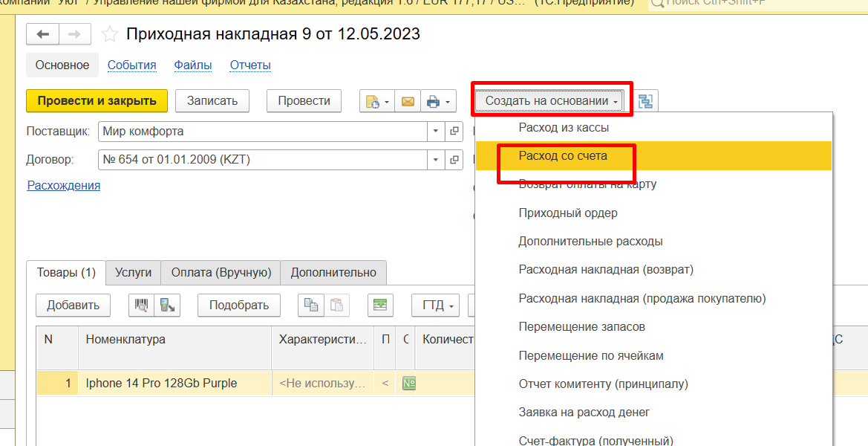This screenshot has height=446, width=868.
Task: Click the green fill rows icon
Action: pyautogui.click(x=380, y=305)
